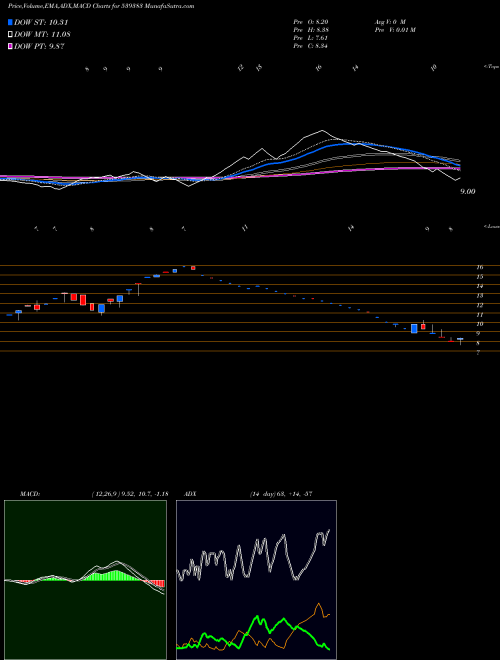The width and height of the screenshot is (500, 660).
Task: Click the chart title text at top
Action: coord(101,6)
